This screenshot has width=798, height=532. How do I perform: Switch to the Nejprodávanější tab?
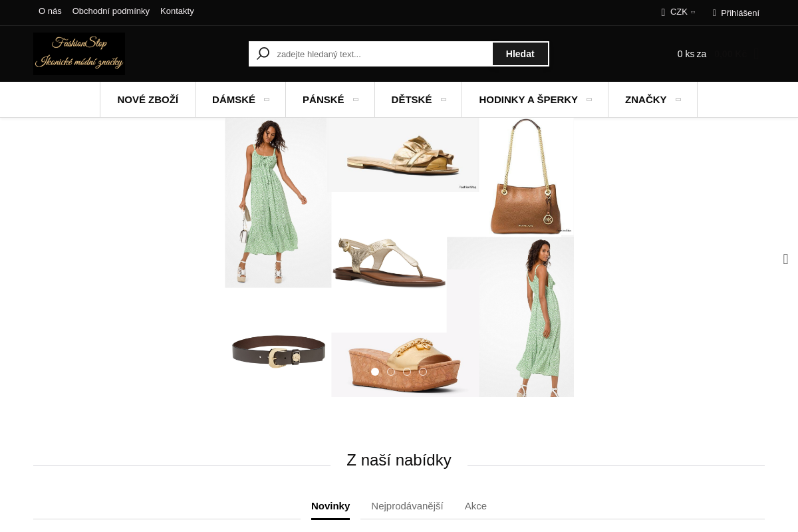(x=407, y=506)
